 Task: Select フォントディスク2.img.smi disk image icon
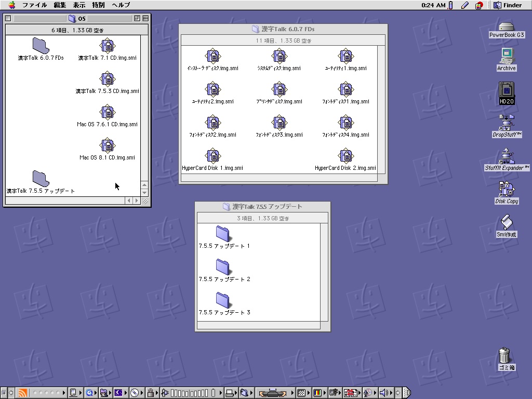tap(212, 123)
